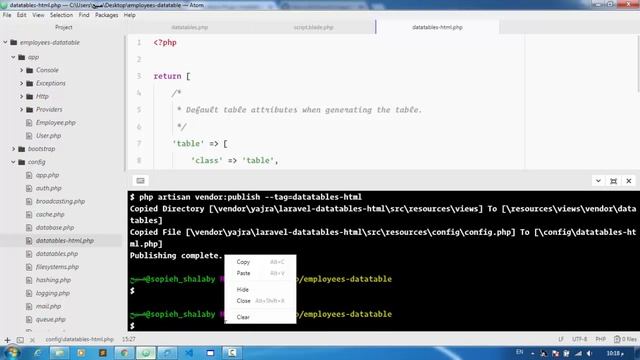Click the volume speaker tray icon
This screenshot has height=360, width=640.
click(x=589, y=353)
